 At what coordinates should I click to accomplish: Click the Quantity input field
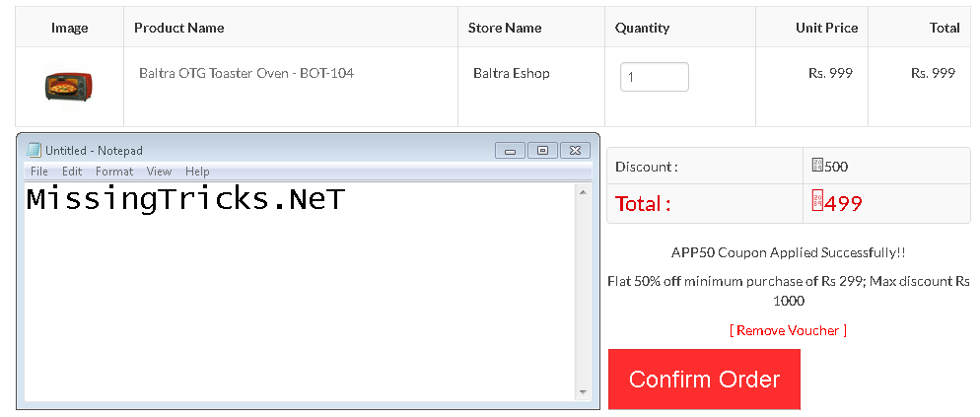pyautogui.click(x=655, y=77)
